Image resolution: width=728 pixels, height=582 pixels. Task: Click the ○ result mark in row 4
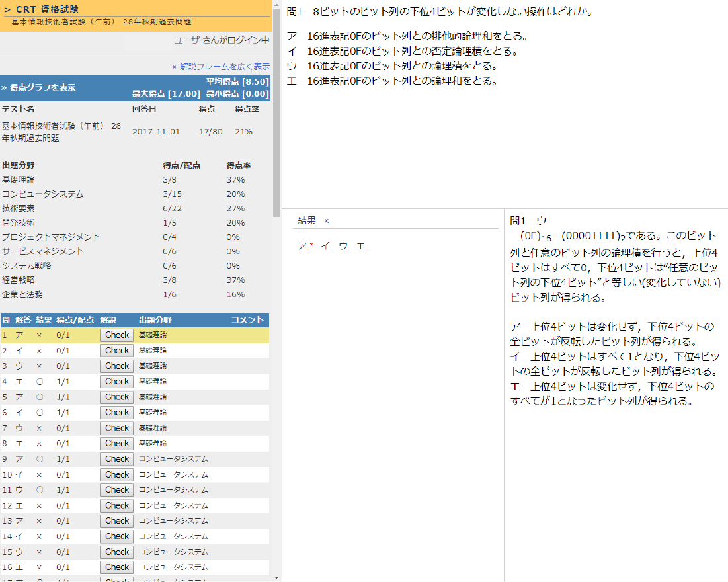click(39, 382)
